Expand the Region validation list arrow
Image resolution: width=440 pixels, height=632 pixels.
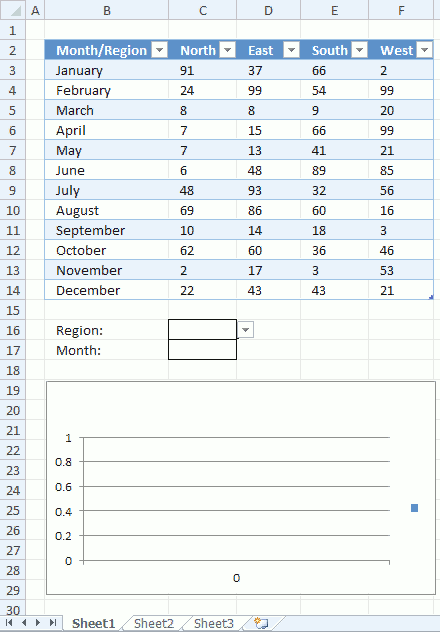(x=245, y=330)
